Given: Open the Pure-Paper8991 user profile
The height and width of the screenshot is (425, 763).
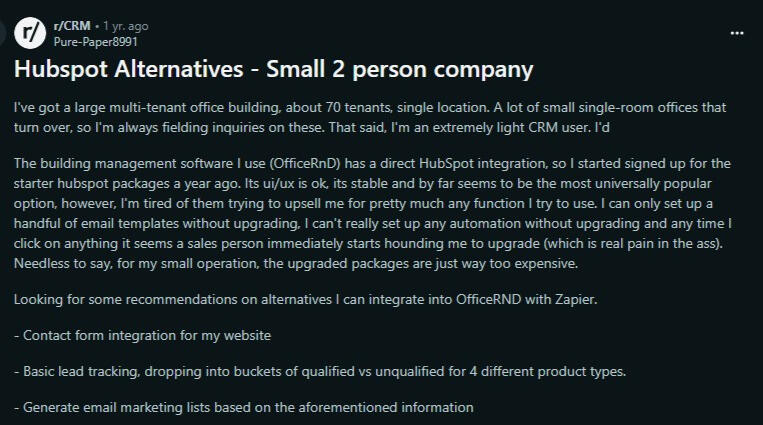Looking at the screenshot, I should [x=95, y=42].
